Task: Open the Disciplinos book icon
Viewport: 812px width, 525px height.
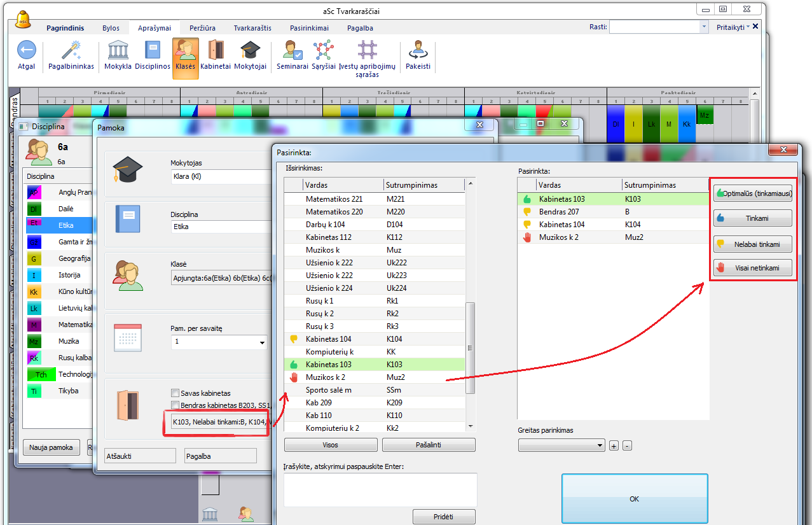Action: (x=153, y=51)
